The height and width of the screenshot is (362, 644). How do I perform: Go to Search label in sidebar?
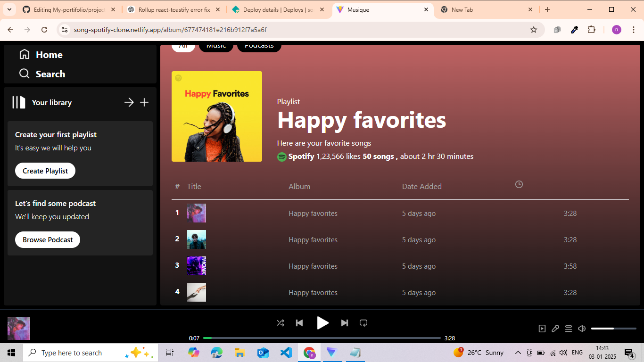point(50,74)
